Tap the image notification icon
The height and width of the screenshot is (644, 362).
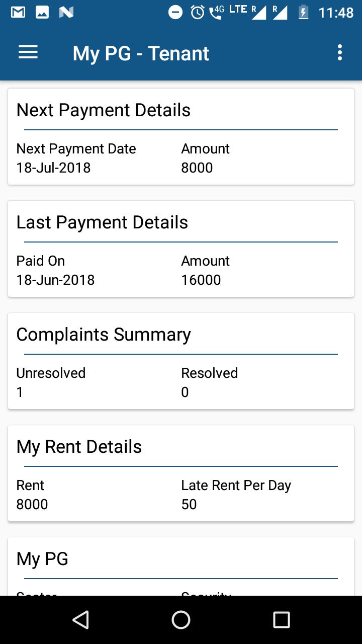click(42, 13)
